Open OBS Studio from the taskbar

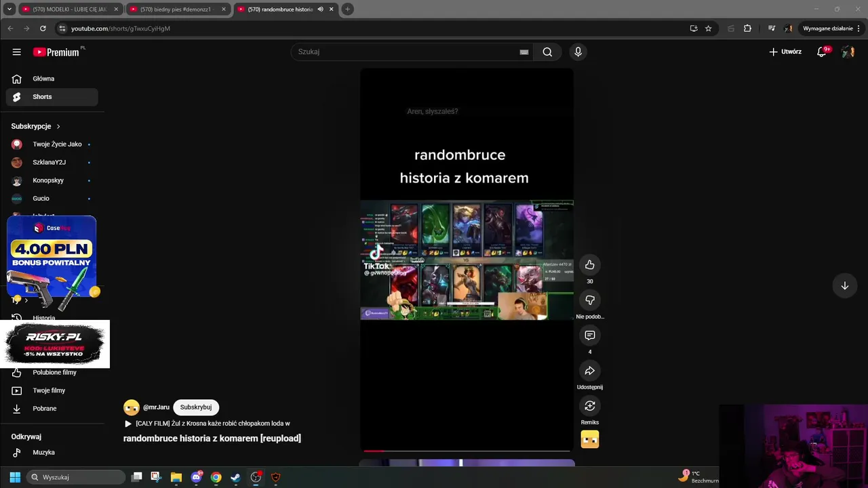point(256,477)
